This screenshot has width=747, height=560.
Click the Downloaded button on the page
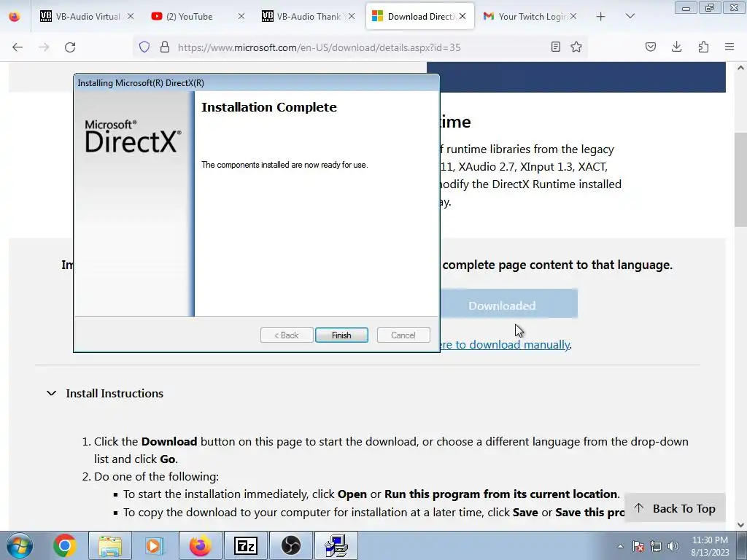pos(508,306)
